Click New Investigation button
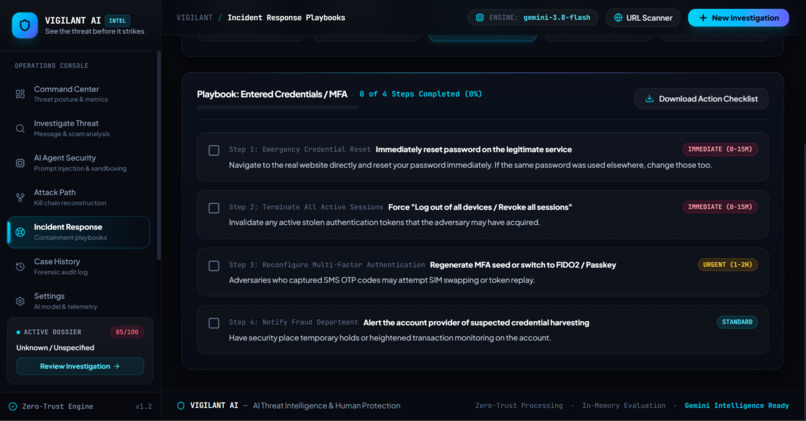 [x=738, y=17]
